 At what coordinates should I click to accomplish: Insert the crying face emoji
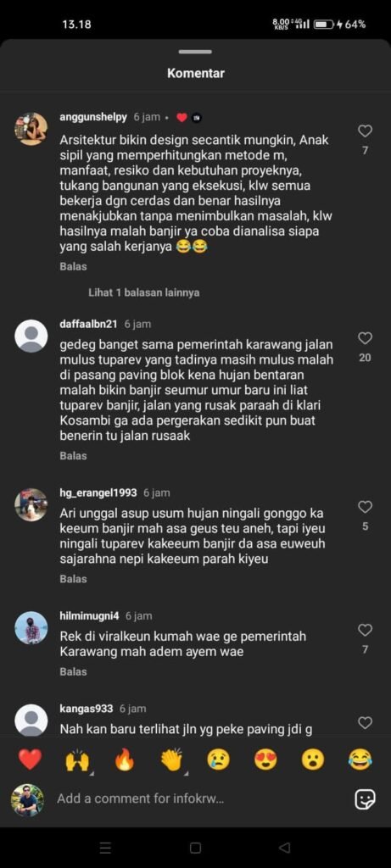pyautogui.click(x=219, y=759)
